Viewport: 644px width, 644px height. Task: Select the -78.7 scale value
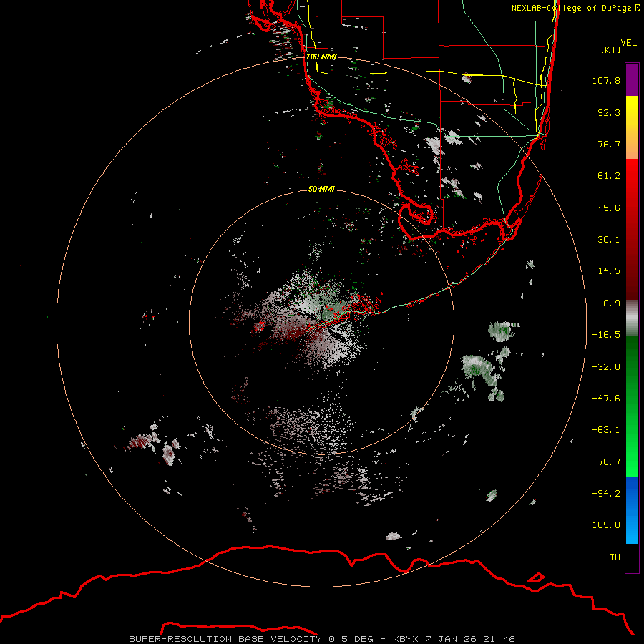tap(606, 462)
